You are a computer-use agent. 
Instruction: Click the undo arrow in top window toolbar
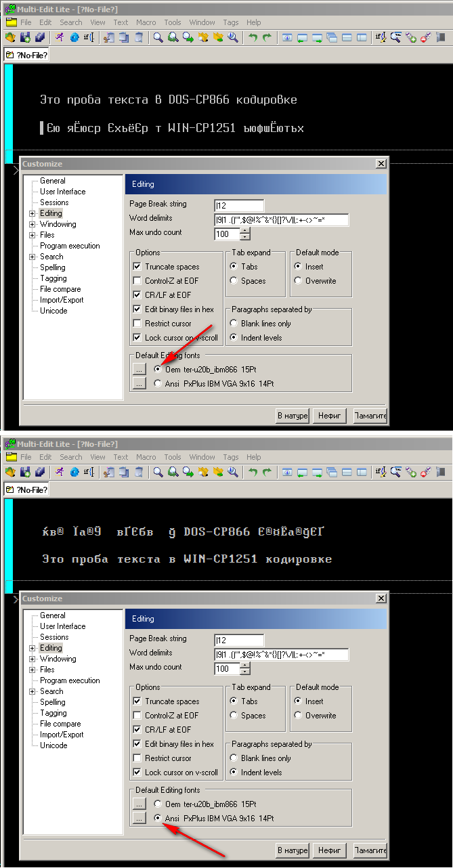[252, 37]
